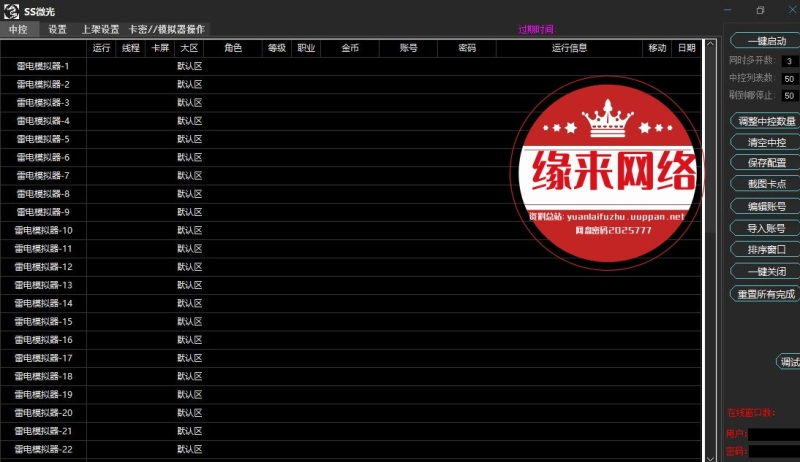
Task: Click 默认区 cell in 雷电模拟器-14 row
Action: click(x=189, y=303)
